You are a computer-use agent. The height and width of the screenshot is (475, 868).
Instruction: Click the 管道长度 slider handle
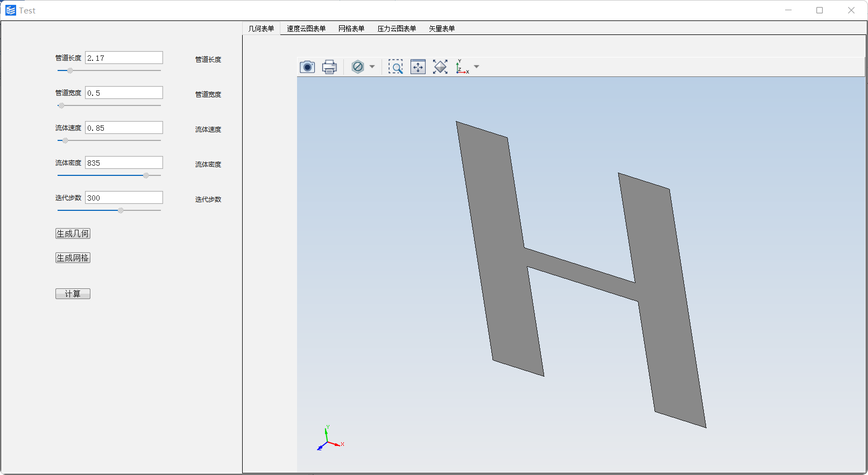(70, 70)
